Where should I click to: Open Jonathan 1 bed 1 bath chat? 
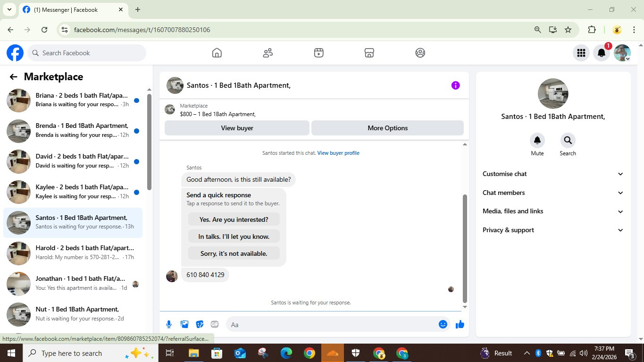click(x=73, y=284)
